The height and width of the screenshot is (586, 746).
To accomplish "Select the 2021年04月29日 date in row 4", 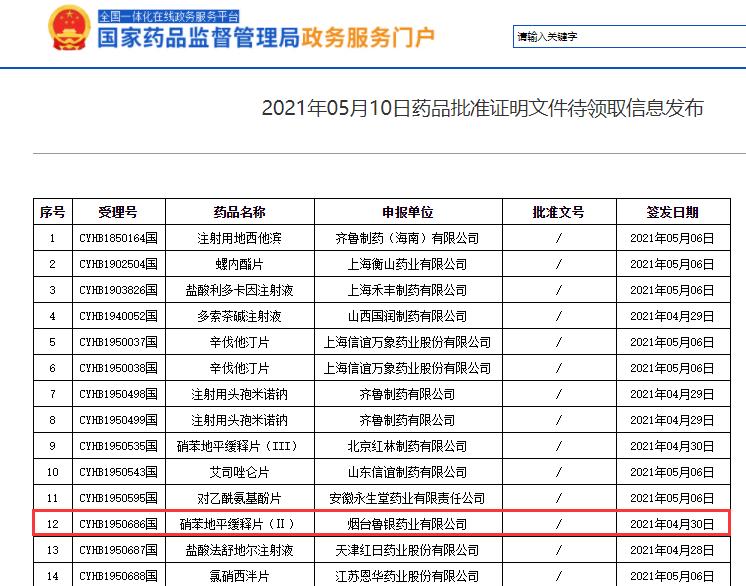I will point(672,316).
